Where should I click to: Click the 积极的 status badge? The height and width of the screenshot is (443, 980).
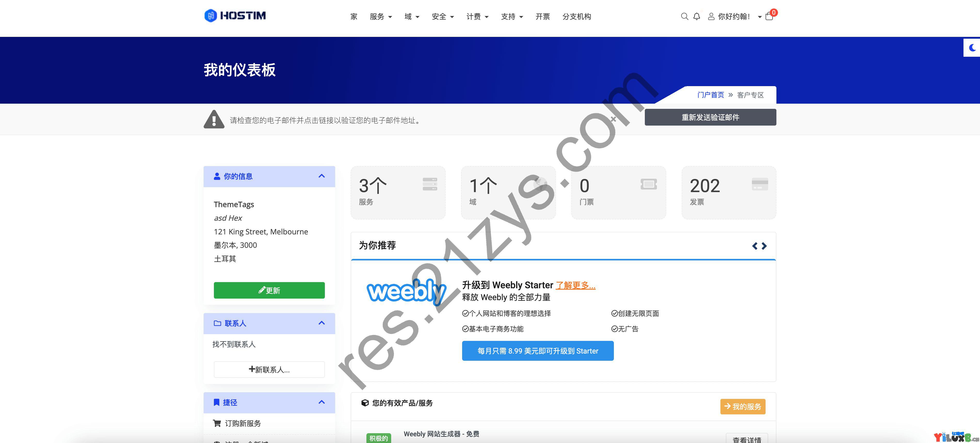[x=379, y=438]
